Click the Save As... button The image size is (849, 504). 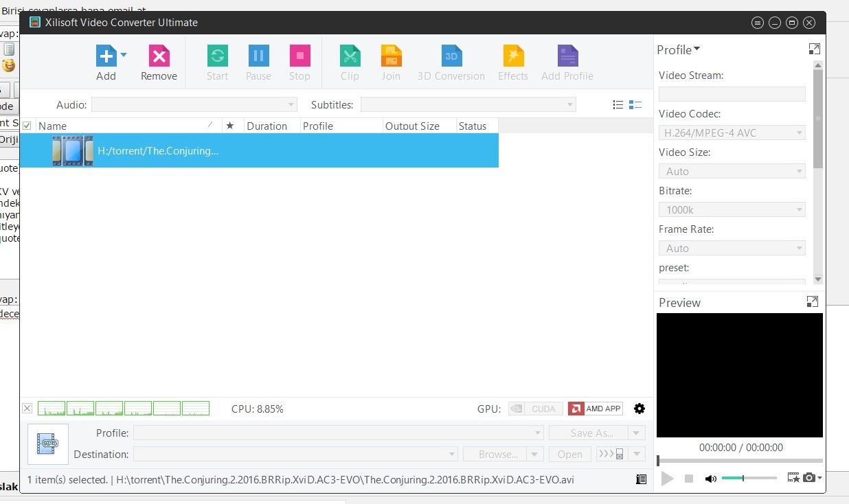pos(589,433)
